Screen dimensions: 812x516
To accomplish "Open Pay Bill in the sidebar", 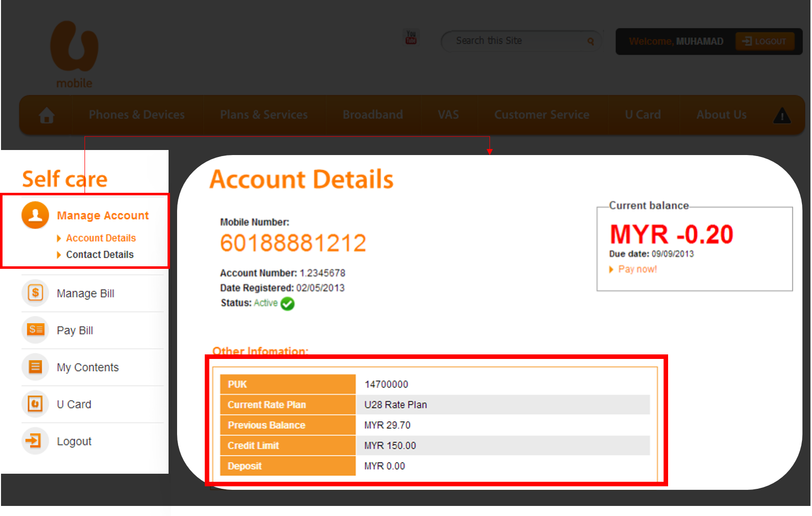I will [75, 330].
